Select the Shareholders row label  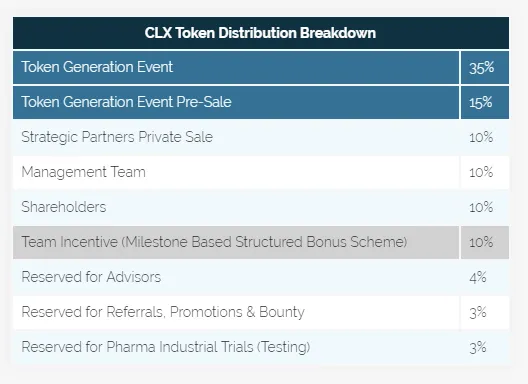(x=64, y=207)
